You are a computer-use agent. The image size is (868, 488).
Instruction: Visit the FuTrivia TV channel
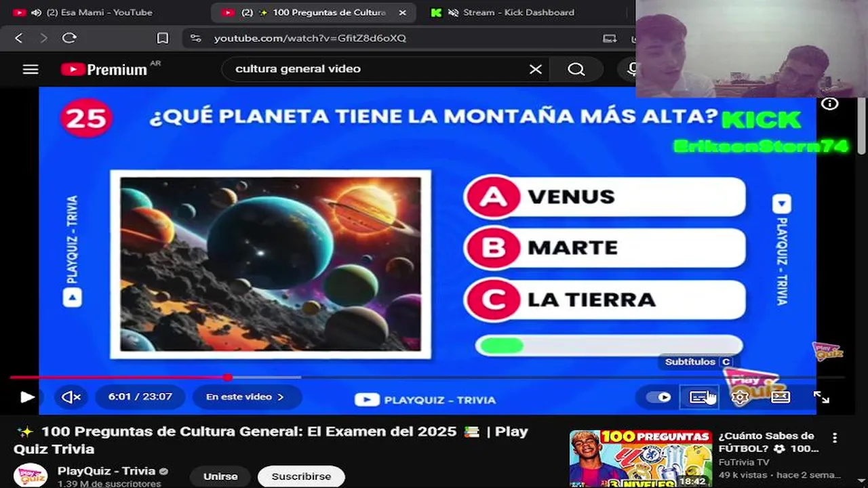(744, 462)
